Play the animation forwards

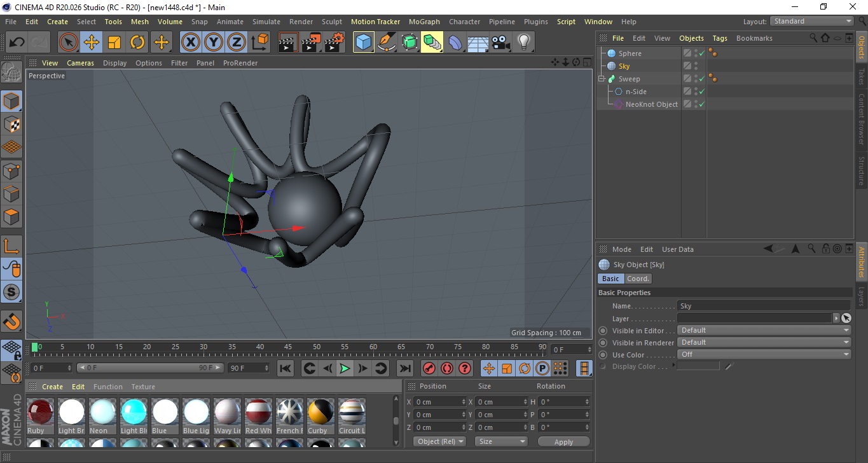click(345, 368)
